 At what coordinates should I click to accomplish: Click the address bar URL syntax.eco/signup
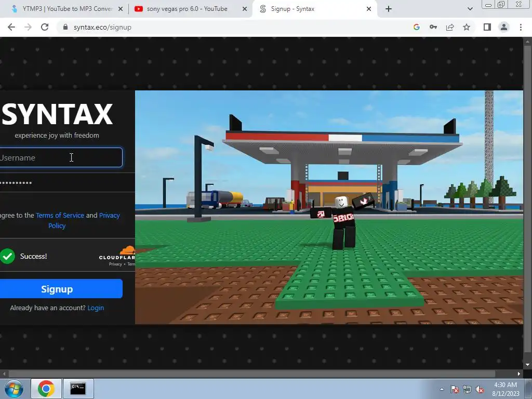[102, 27]
